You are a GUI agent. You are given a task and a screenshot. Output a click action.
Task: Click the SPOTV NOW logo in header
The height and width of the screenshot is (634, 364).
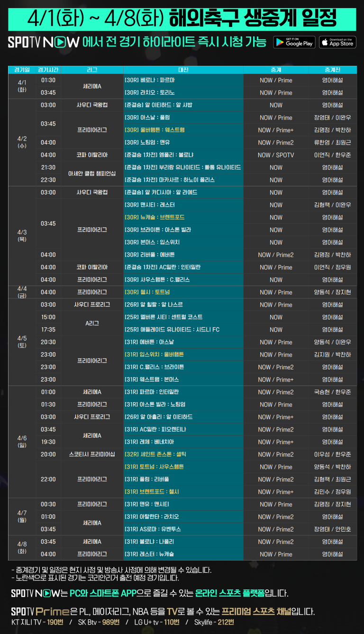[43, 42]
